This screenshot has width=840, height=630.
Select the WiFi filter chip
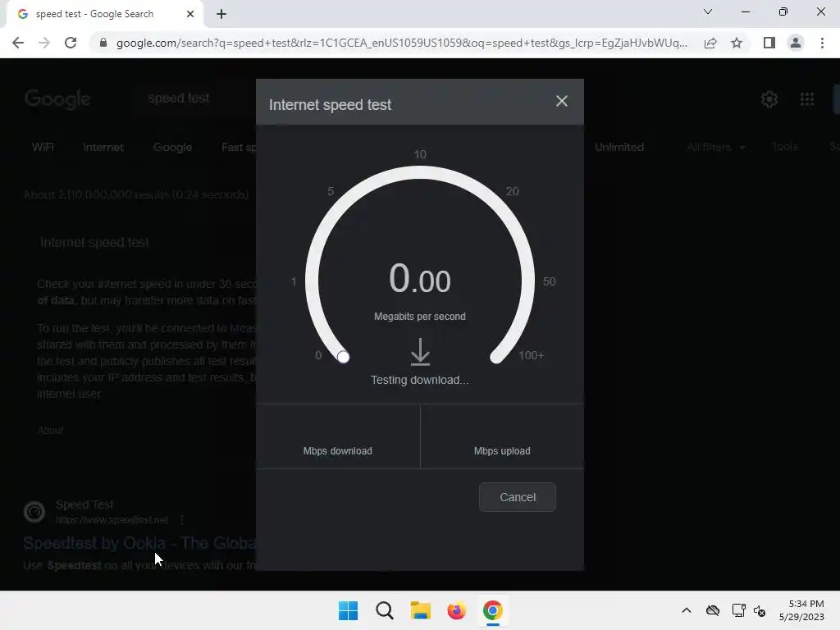(43, 147)
